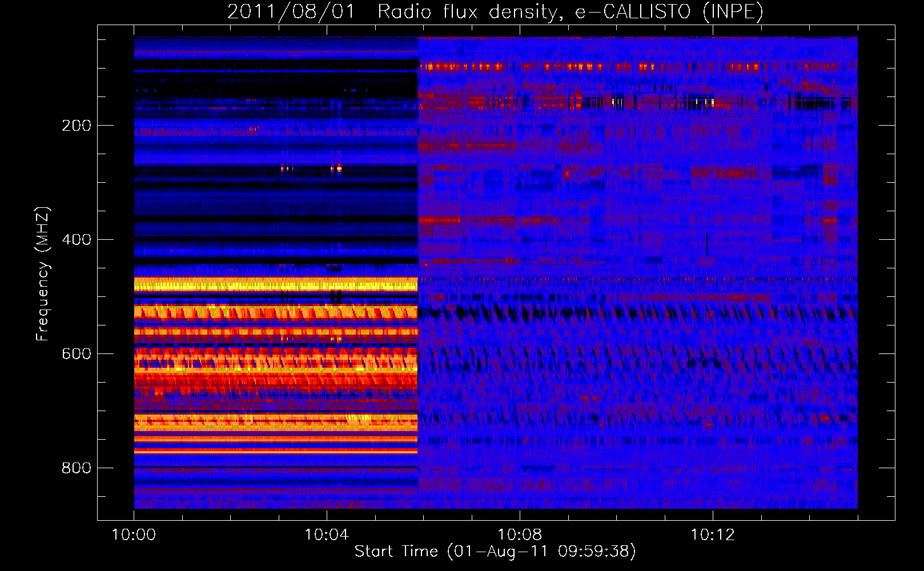
Task: Click the "Frequency (MHZ)" axis label
Action: click(42, 274)
